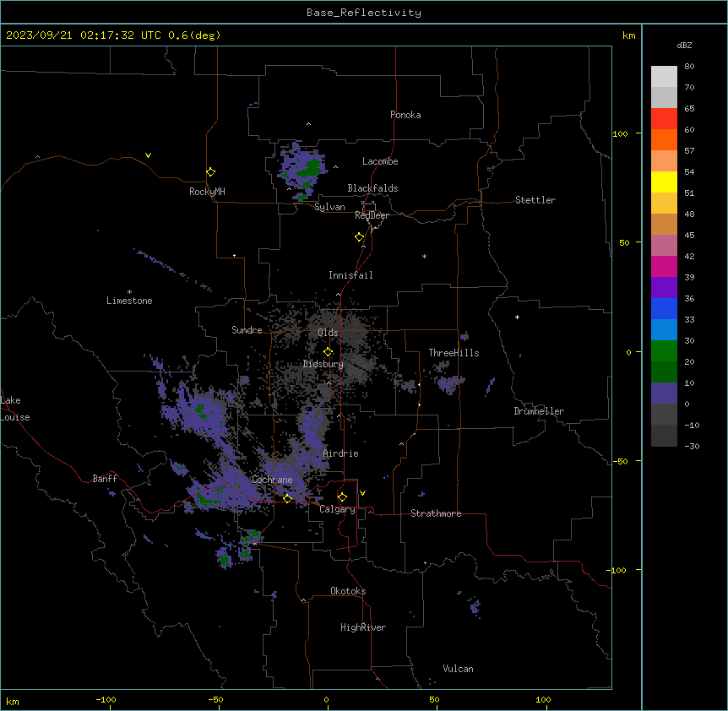Click the Lacombe label on the map
The image size is (728, 711).
pyautogui.click(x=380, y=161)
